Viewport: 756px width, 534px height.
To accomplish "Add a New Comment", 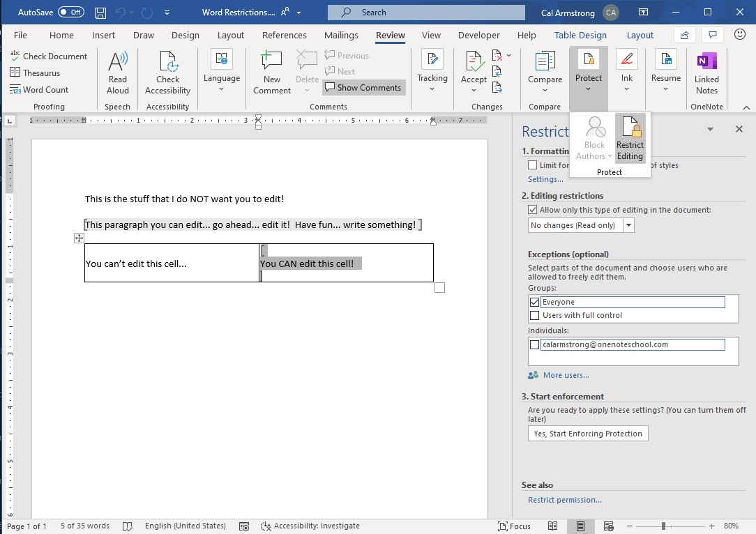I will tap(272, 73).
